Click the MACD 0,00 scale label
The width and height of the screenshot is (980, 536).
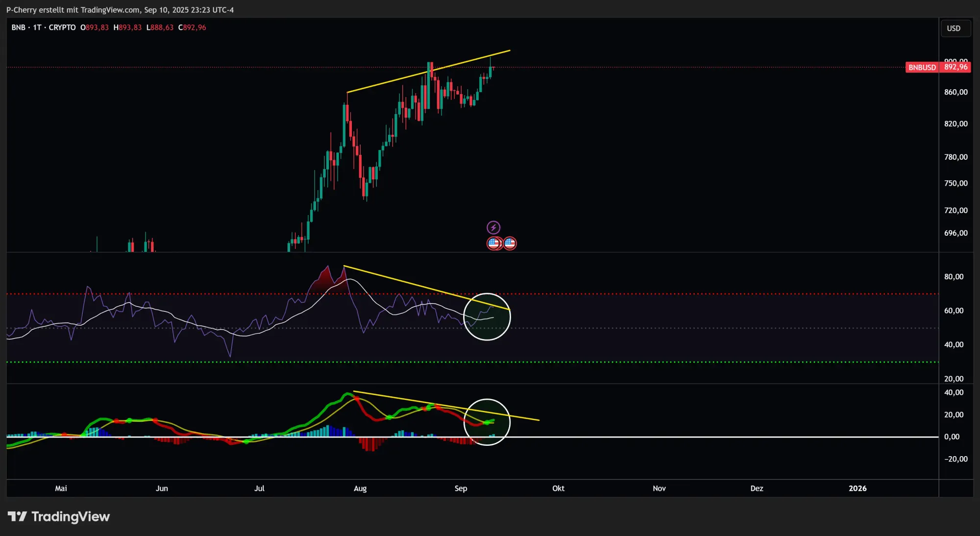(952, 437)
